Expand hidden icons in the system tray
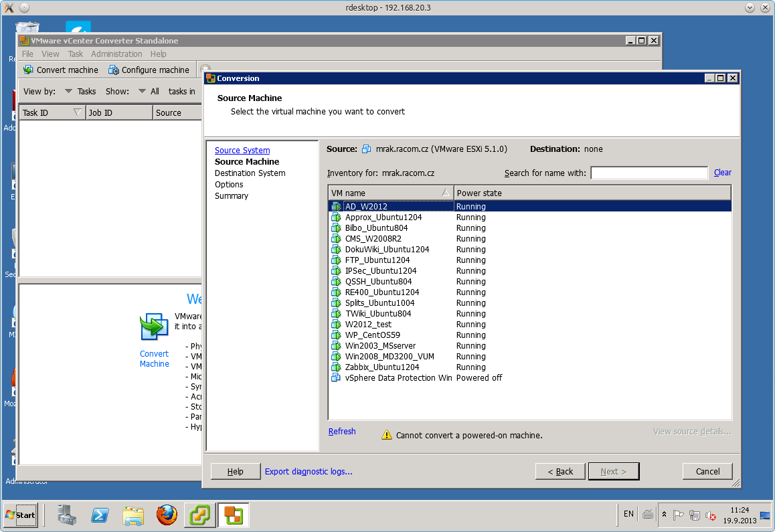This screenshot has width=775, height=532. 665,515
